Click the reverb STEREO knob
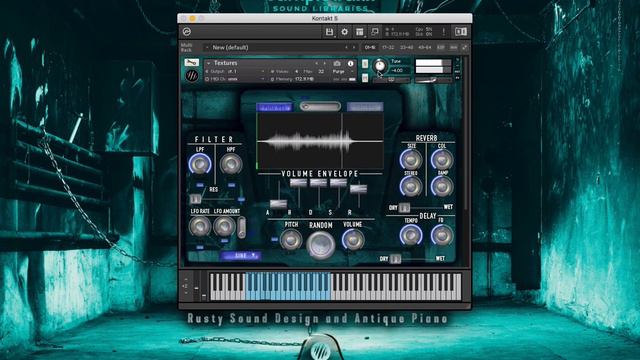 point(411,186)
